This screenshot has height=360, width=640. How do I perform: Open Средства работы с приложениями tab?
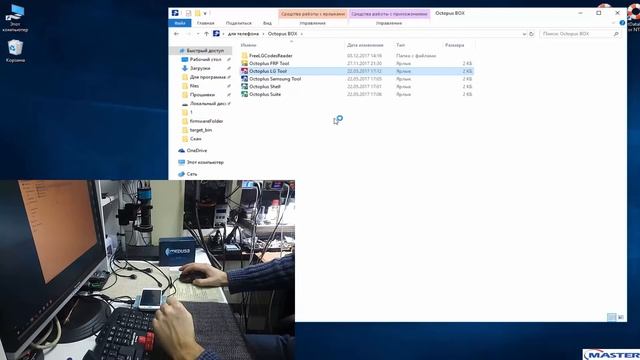click(389, 14)
